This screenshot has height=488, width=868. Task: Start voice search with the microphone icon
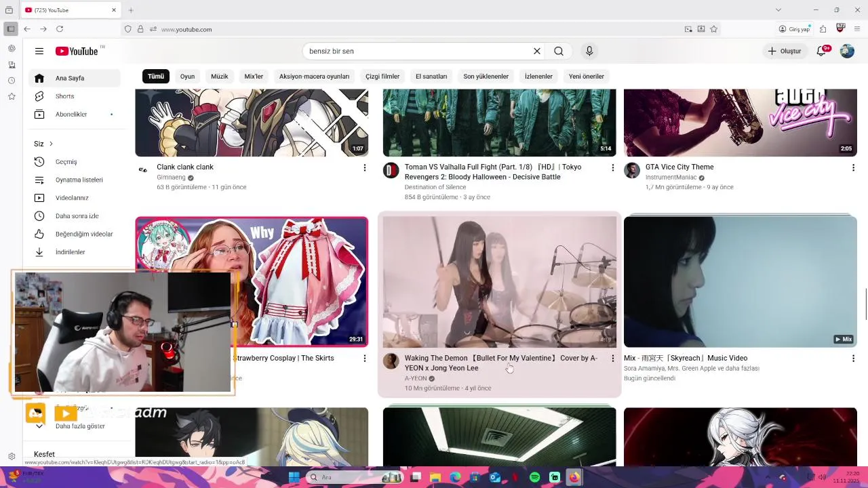[x=589, y=51]
